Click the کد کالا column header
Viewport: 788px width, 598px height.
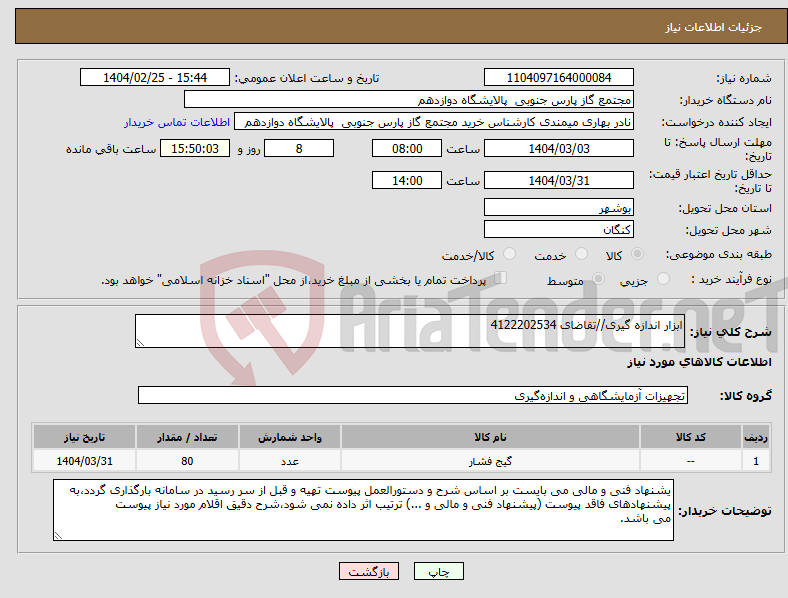coord(691,437)
